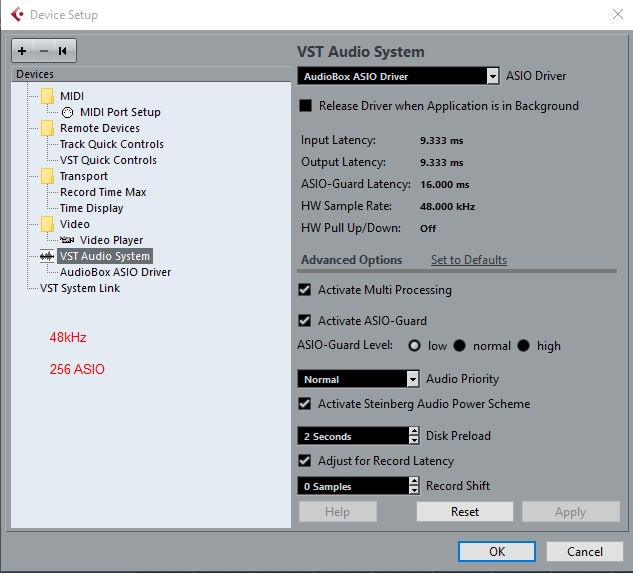Click the minus Remove Device icon
Image resolution: width=633 pixels, height=573 pixels.
(x=44, y=51)
